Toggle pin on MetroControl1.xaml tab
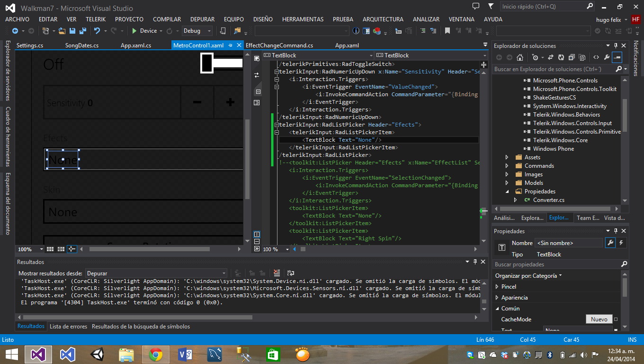The width and height of the screenshot is (644, 364). tap(230, 45)
